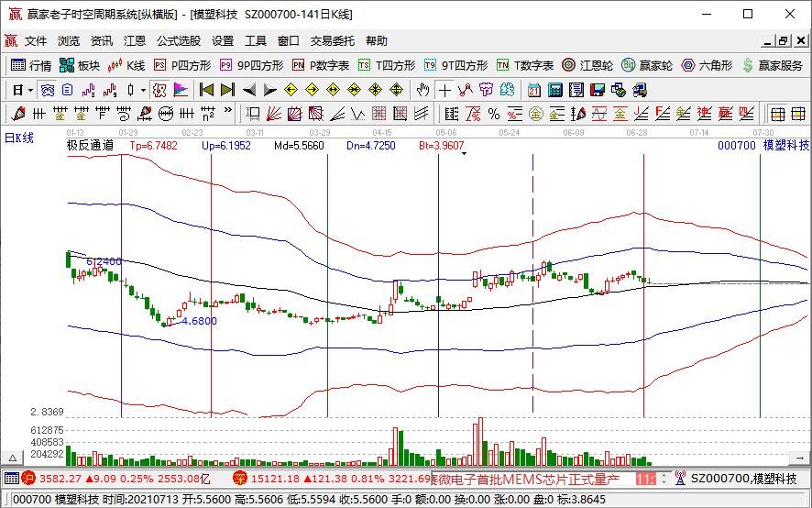This screenshot has height=508, width=812.
Task: Select the purple step-3 wave icon
Action: (x=88, y=90)
